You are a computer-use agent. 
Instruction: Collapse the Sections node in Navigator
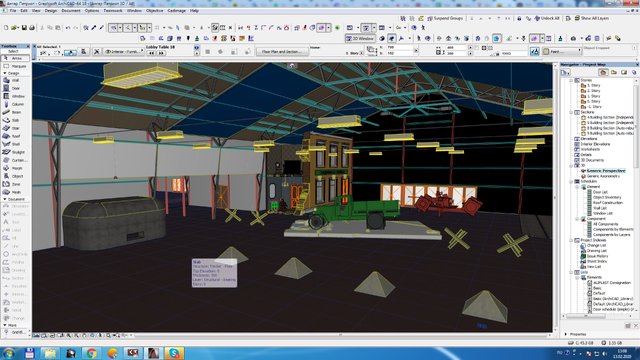click(x=571, y=112)
